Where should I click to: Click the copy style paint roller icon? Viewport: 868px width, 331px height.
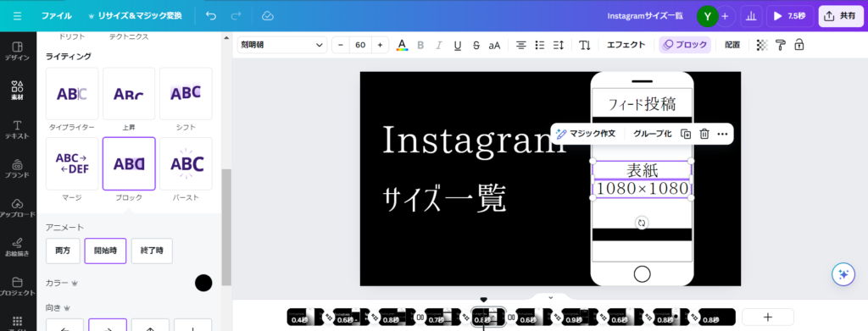click(x=781, y=46)
